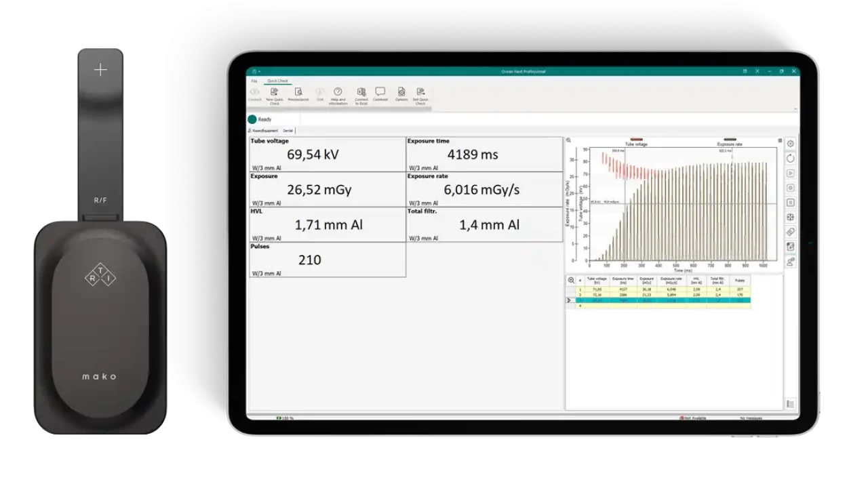
Task: Click the Comment button in ribbon
Action: pos(380,93)
